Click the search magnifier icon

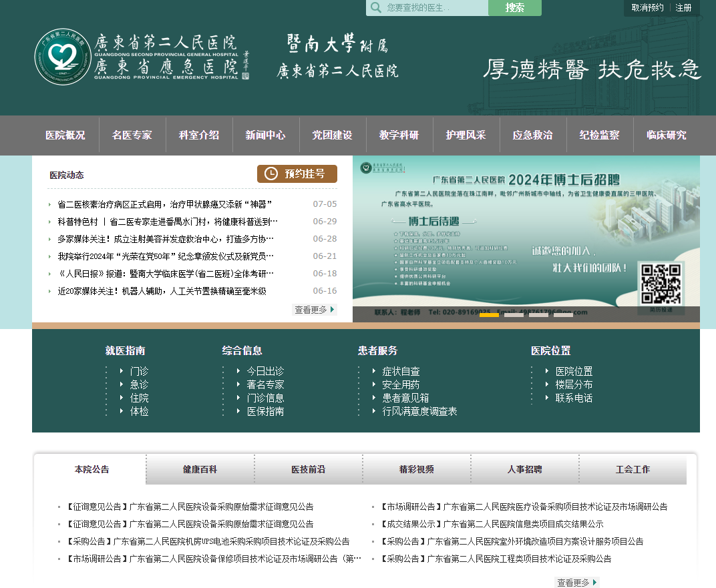pyautogui.click(x=376, y=8)
